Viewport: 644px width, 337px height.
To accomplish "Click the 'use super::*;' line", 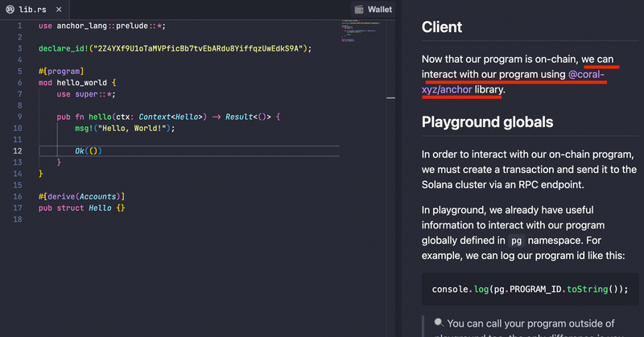I will point(86,94).
